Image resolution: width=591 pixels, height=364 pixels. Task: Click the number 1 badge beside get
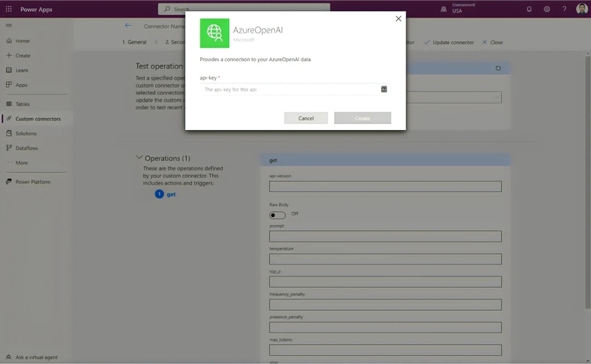click(159, 194)
